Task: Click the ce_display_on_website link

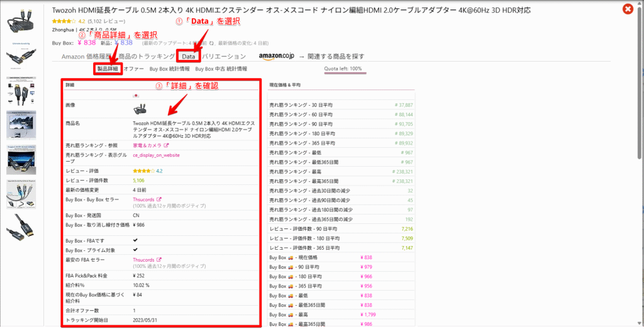Action: (x=157, y=155)
